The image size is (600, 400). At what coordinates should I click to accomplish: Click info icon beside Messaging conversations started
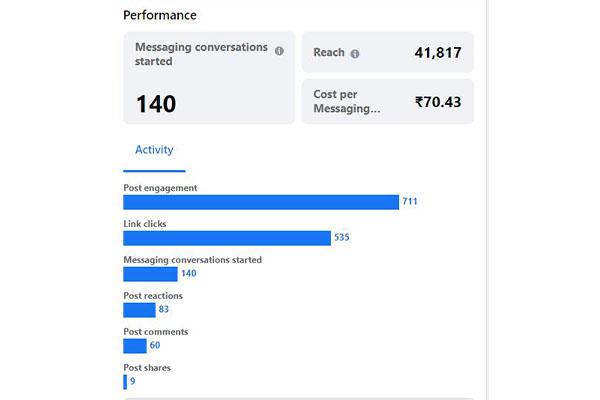(x=279, y=51)
